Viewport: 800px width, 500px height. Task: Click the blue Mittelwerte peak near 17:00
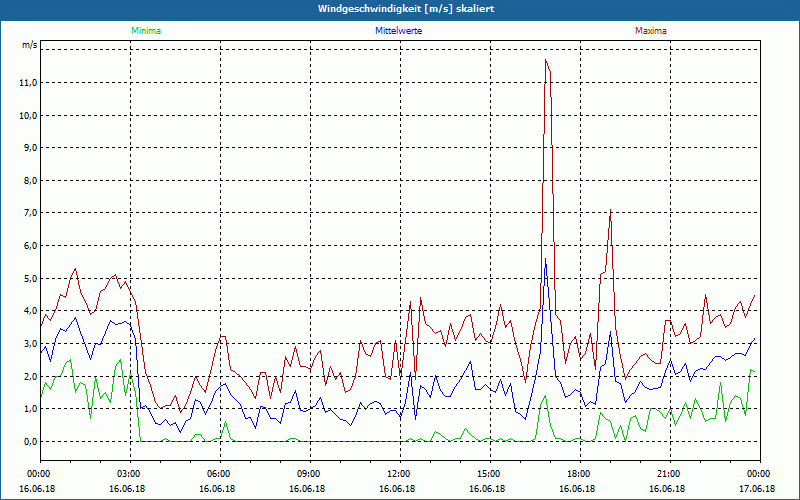(x=545, y=259)
